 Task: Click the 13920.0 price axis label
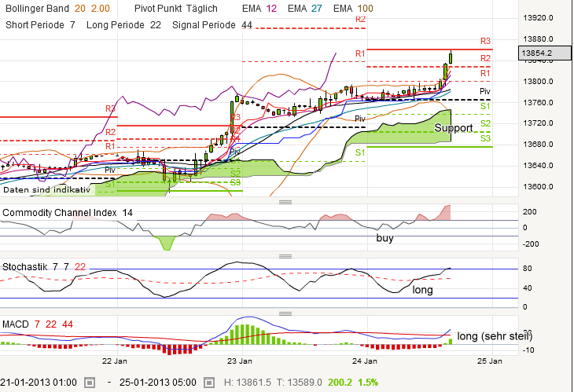(538, 18)
